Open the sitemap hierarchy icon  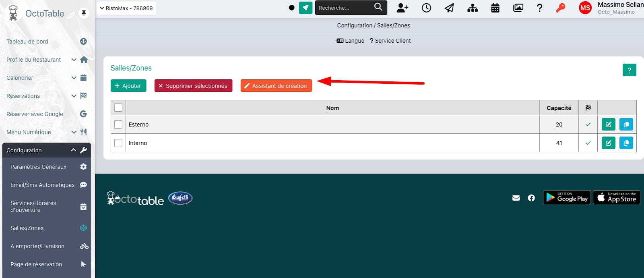(473, 8)
